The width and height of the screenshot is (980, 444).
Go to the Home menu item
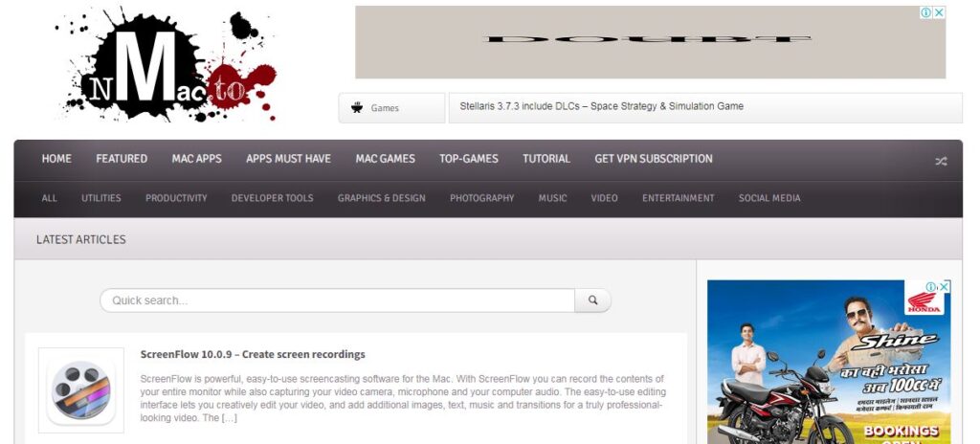tap(56, 159)
